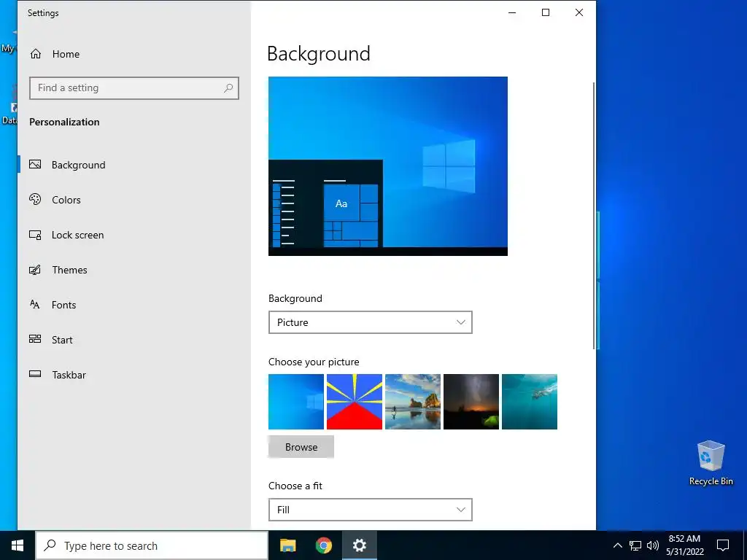This screenshot has height=560, width=747.
Task: Click the Browse button
Action: tap(301, 447)
